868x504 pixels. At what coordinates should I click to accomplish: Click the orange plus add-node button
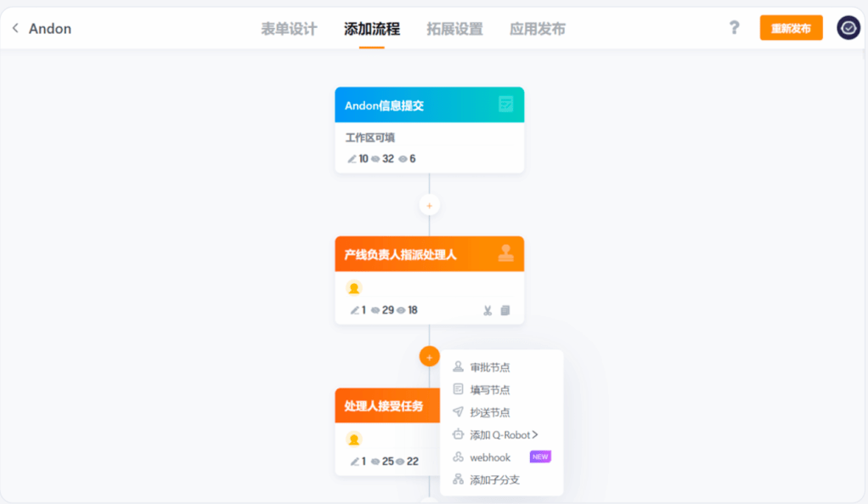[x=429, y=357]
